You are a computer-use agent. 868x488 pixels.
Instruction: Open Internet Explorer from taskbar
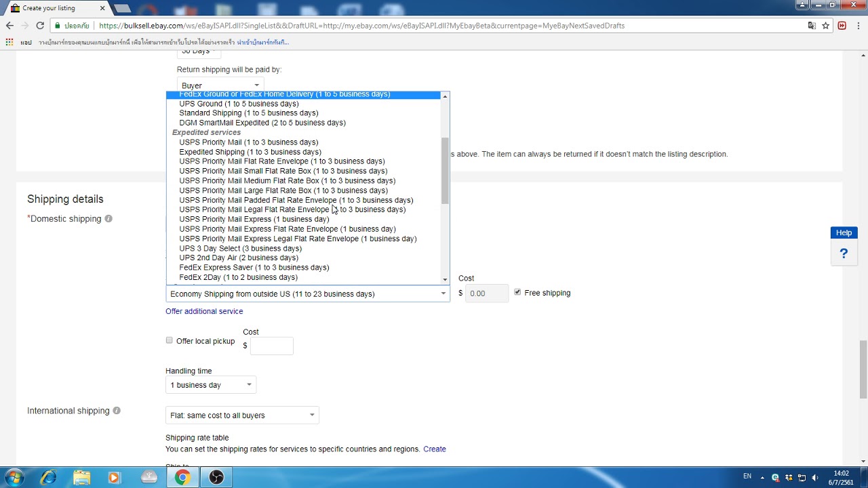coord(48,477)
